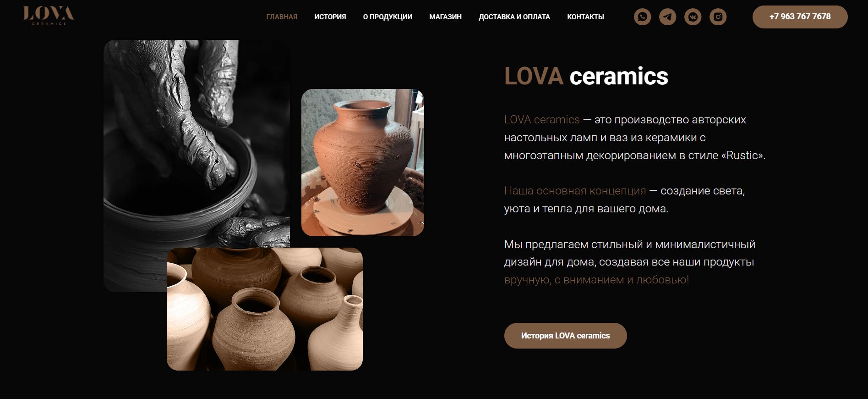
Task: Navigate to О продукции page
Action: point(388,17)
